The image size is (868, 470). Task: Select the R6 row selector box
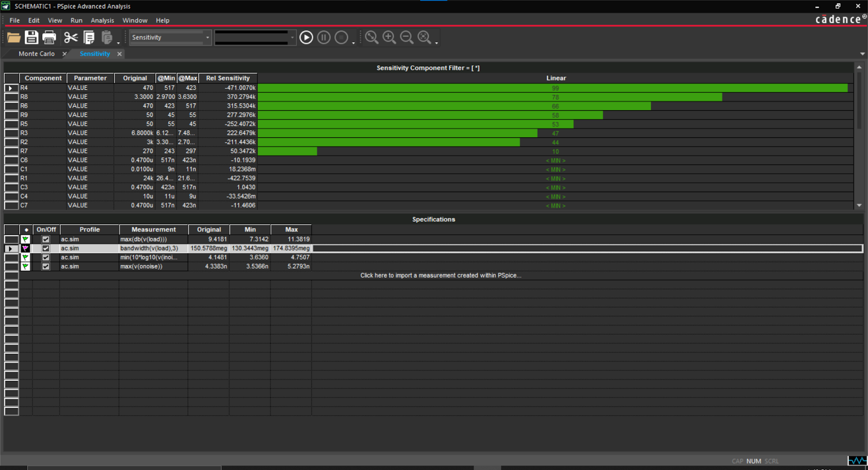[11, 106]
